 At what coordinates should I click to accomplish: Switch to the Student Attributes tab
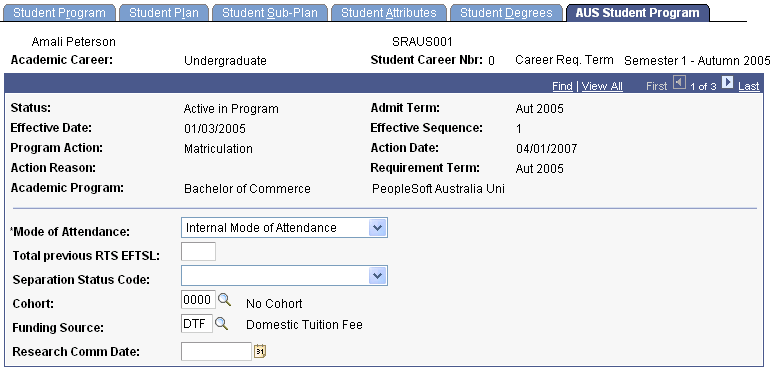[x=388, y=13]
